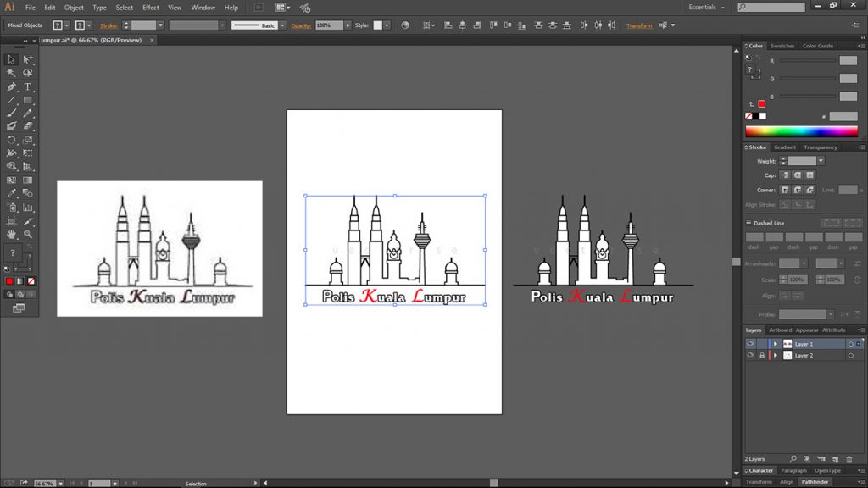Select the Slice tool
Screen dimensions: 868x488
coord(28,221)
